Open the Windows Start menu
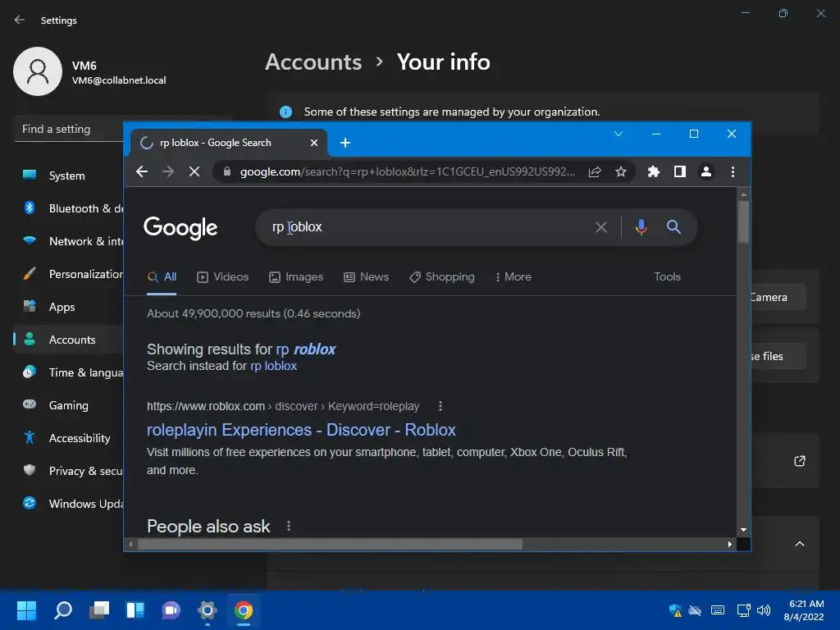Viewport: 840px width, 630px height. pos(26,610)
